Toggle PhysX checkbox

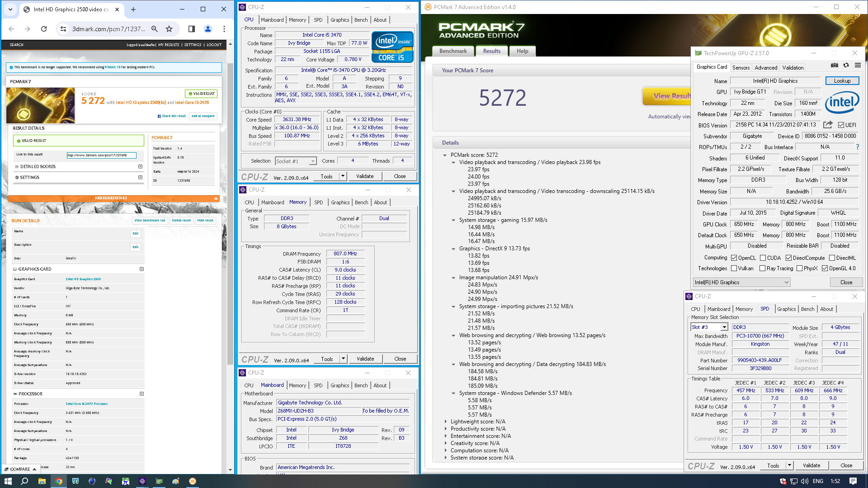pos(800,268)
